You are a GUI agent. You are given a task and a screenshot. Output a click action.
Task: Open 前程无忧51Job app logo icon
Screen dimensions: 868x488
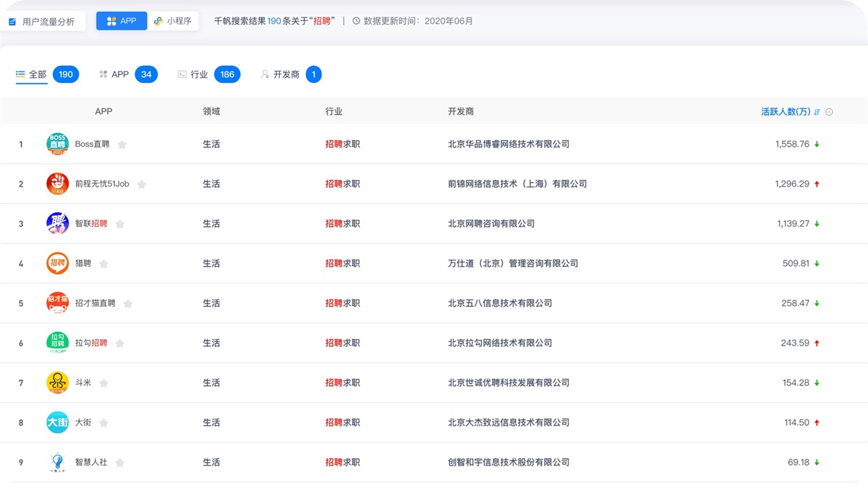pyautogui.click(x=57, y=184)
